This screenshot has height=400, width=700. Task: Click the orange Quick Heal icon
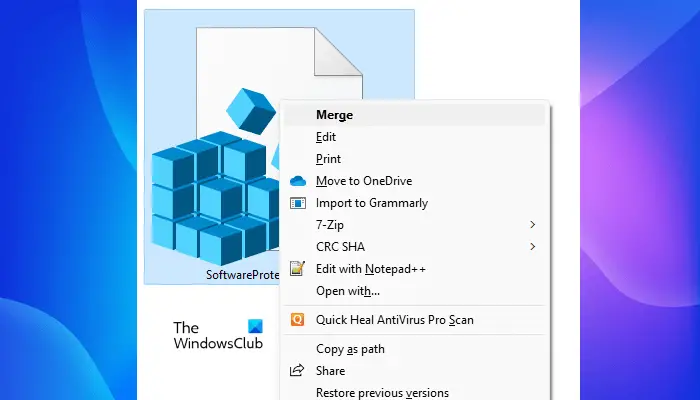[x=297, y=320]
